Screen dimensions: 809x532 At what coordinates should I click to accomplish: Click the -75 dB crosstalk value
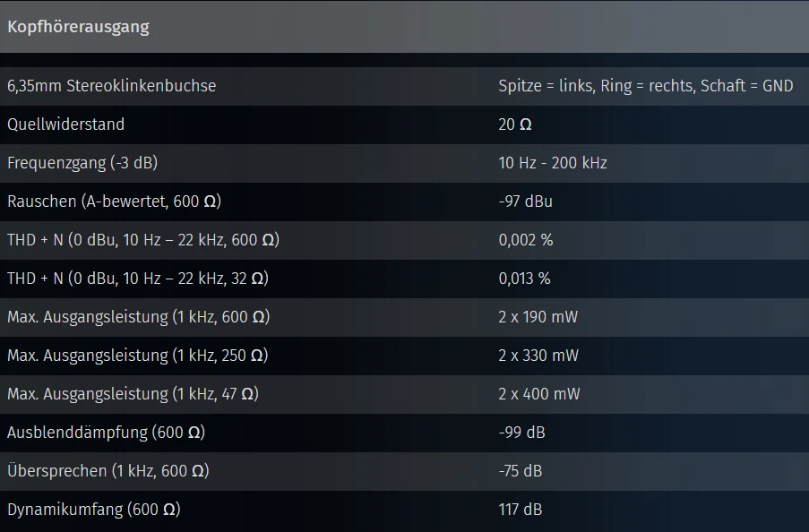tap(520, 471)
